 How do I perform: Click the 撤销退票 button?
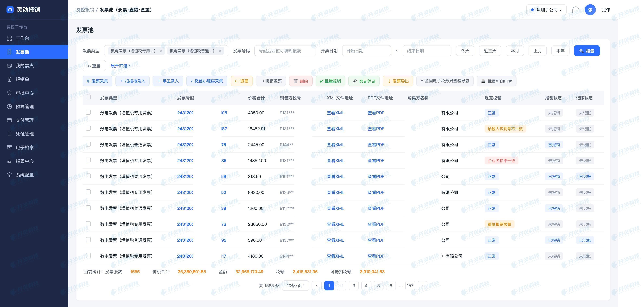point(271,81)
